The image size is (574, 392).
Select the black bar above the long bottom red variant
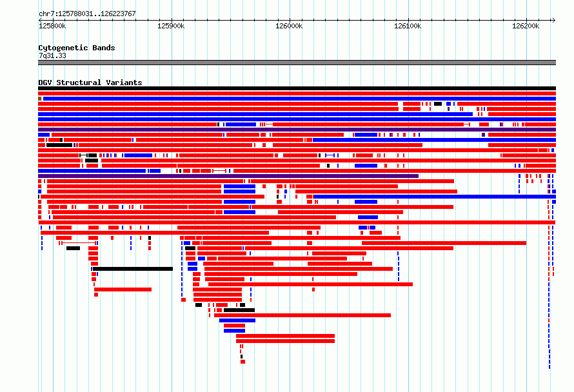point(239,310)
